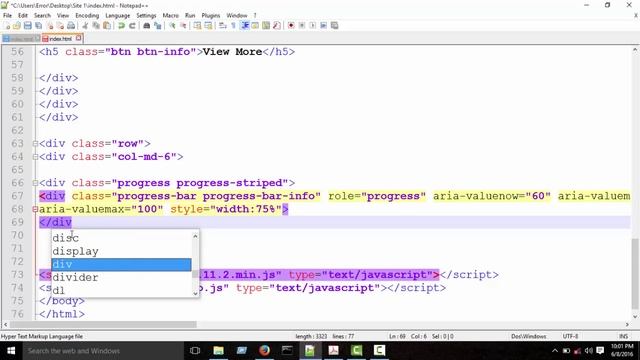
Task: Close the index.html tab
Action: tap(78, 38)
